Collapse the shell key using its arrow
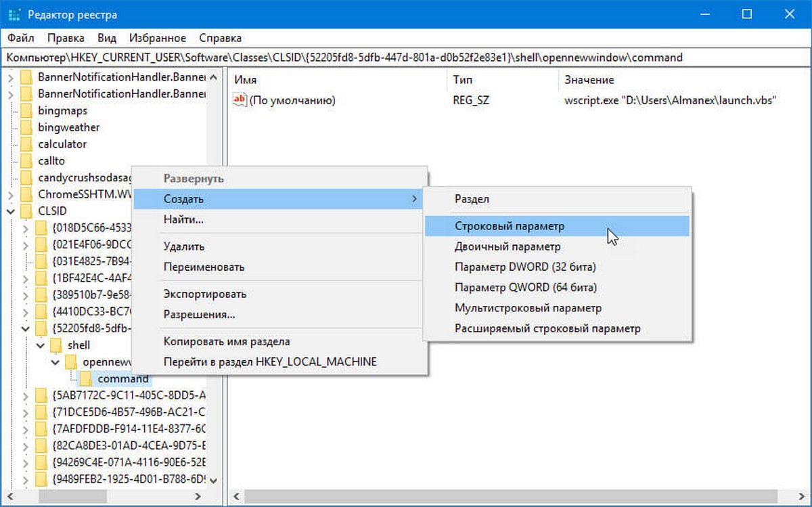This screenshot has height=507, width=812. (39, 345)
